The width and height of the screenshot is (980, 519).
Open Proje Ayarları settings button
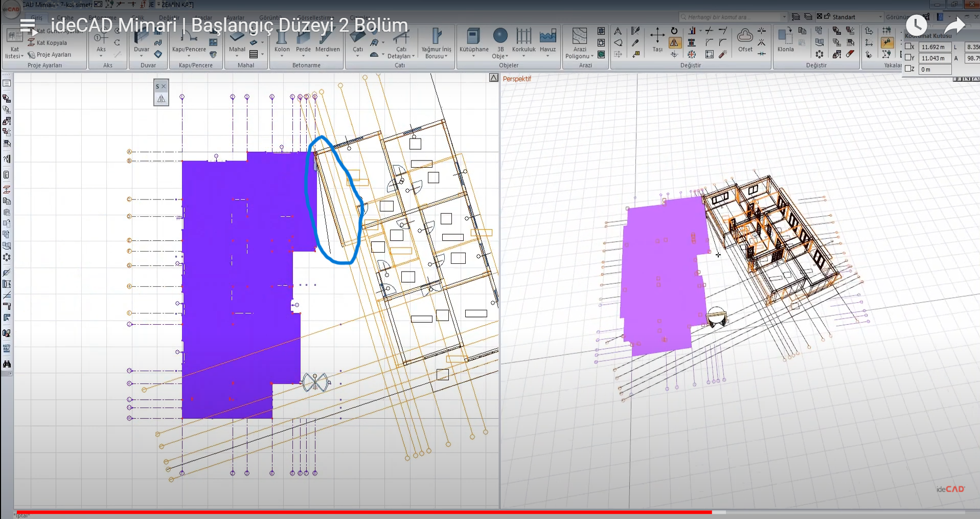pyautogui.click(x=49, y=55)
